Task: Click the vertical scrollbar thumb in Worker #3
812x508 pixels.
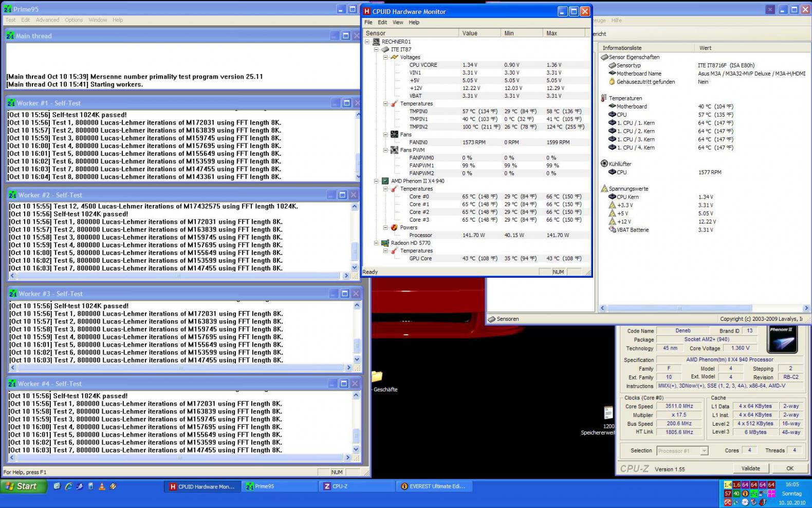Action: pos(357,344)
